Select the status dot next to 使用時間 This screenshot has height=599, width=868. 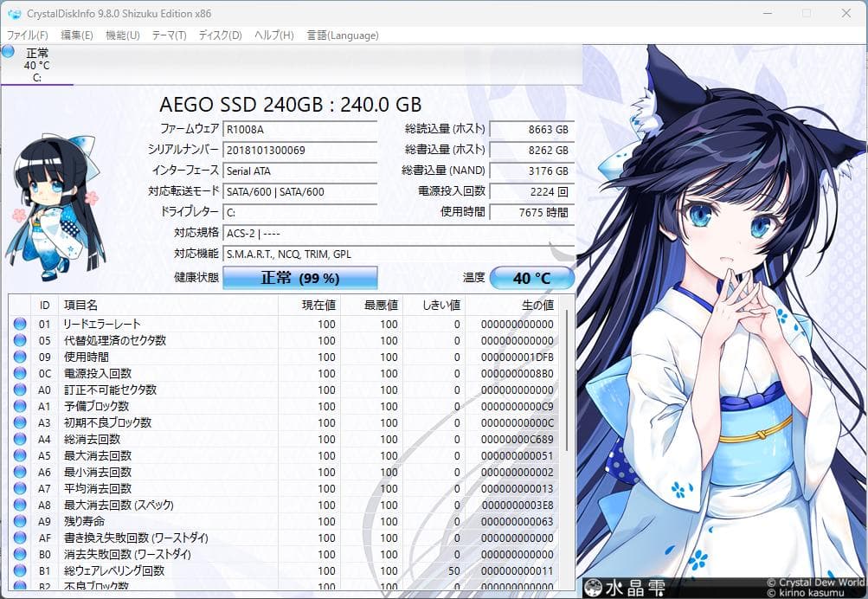pos(19,357)
